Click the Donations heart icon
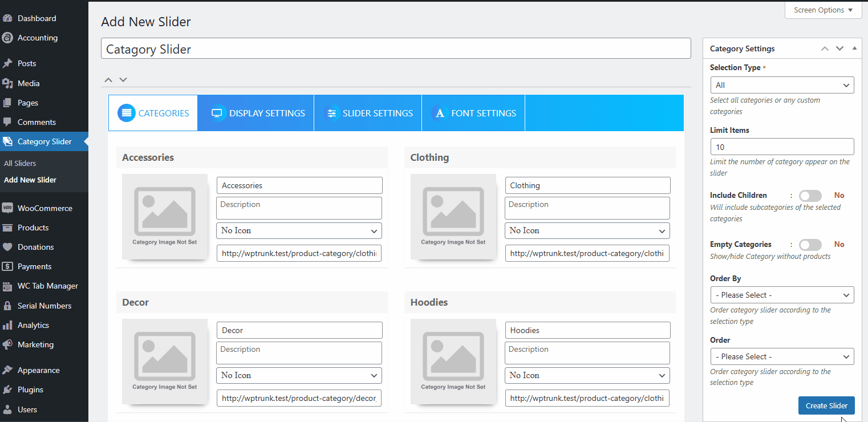The image size is (868, 422). point(7,247)
